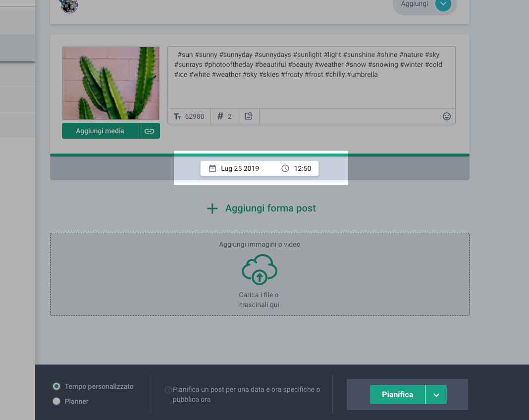Click the profile avatar at top
The height and width of the screenshot is (420, 529).
69,5
